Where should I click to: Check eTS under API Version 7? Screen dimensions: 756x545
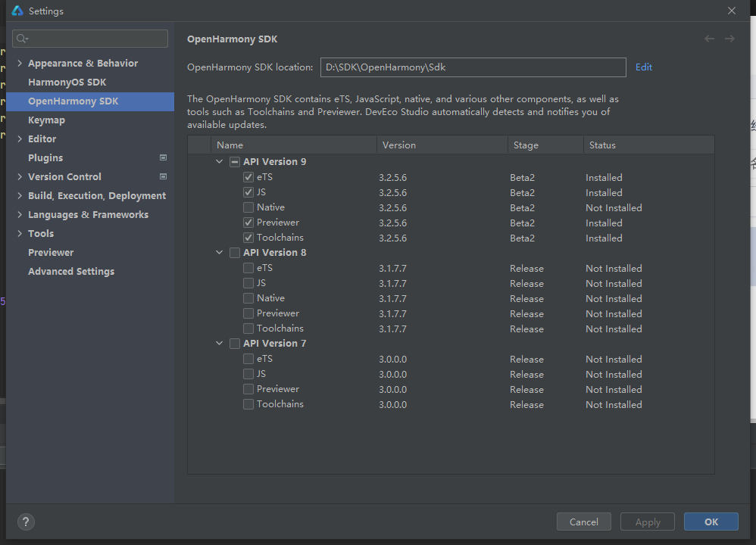point(248,359)
